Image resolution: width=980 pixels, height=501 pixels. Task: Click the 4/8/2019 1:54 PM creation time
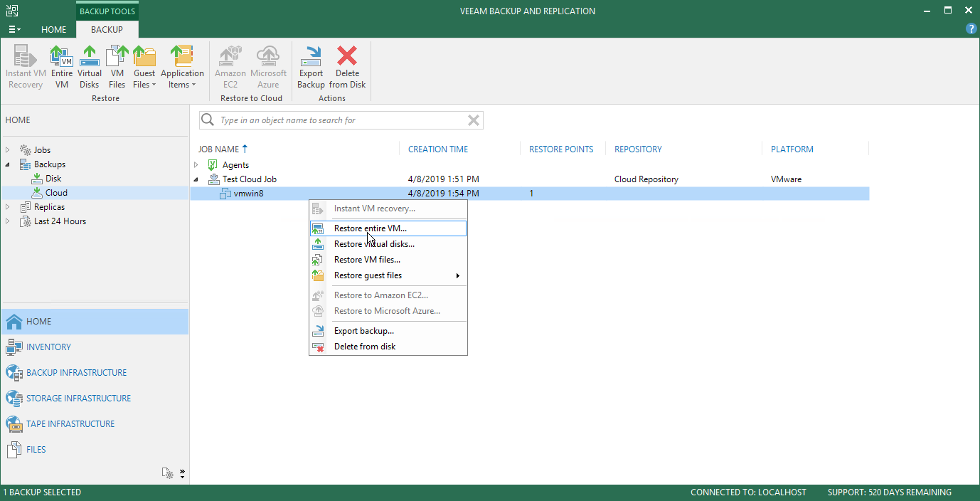coord(444,194)
